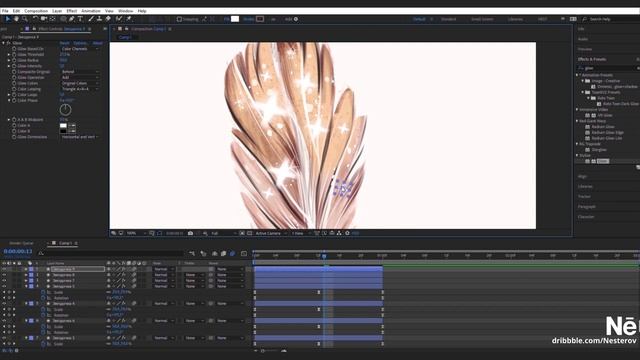Open the Graph Editor icon

244,253
